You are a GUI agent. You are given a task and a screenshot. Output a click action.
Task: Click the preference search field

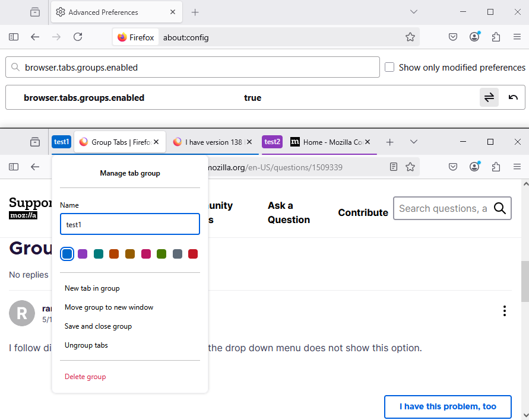click(x=192, y=68)
